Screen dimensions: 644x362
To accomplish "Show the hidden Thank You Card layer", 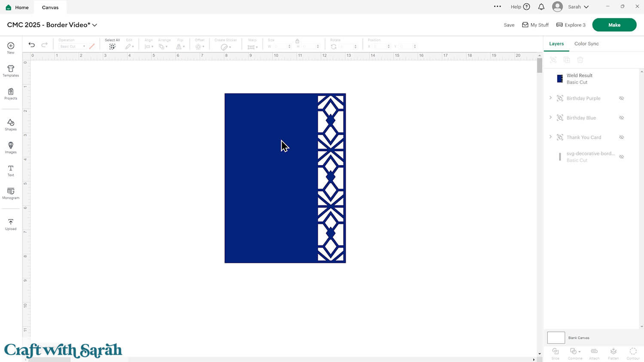I will tap(621, 137).
